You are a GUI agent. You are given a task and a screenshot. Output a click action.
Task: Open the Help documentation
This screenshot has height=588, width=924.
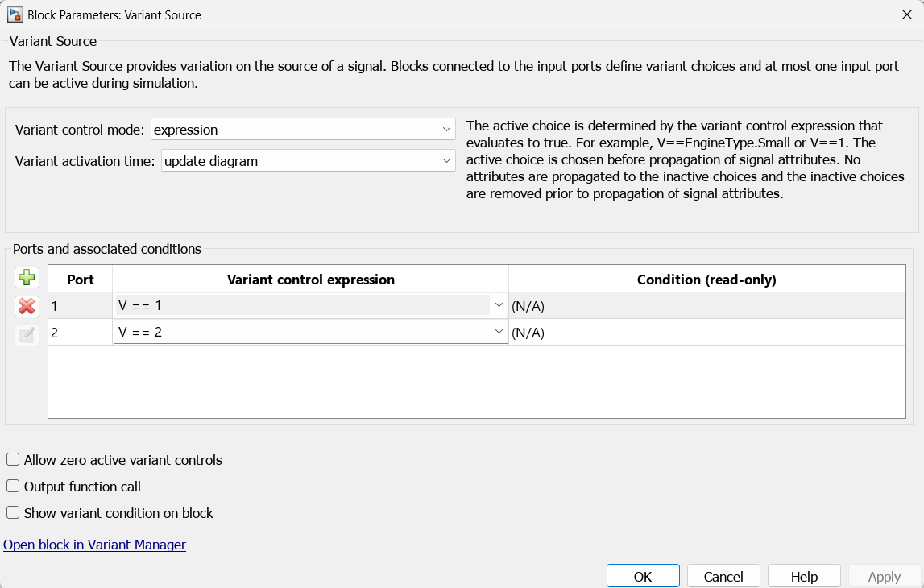point(803,575)
